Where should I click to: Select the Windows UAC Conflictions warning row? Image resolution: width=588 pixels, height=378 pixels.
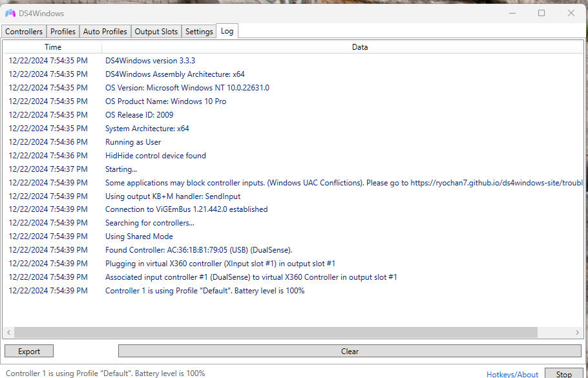pos(293,183)
